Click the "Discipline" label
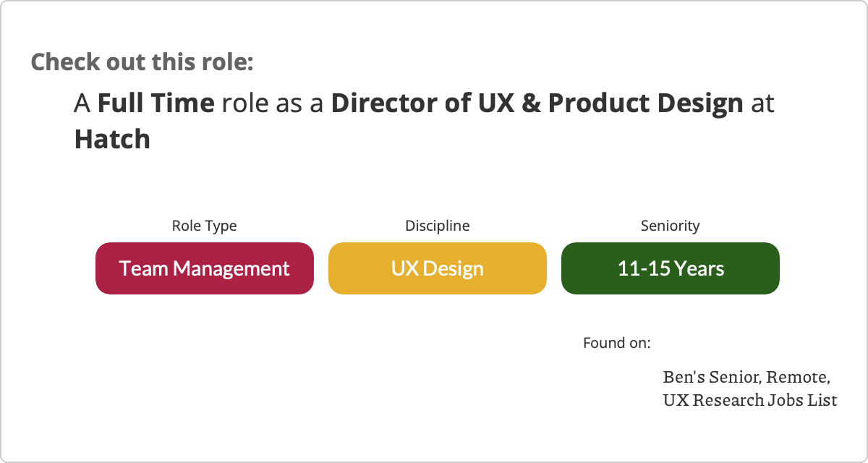 (437, 226)
